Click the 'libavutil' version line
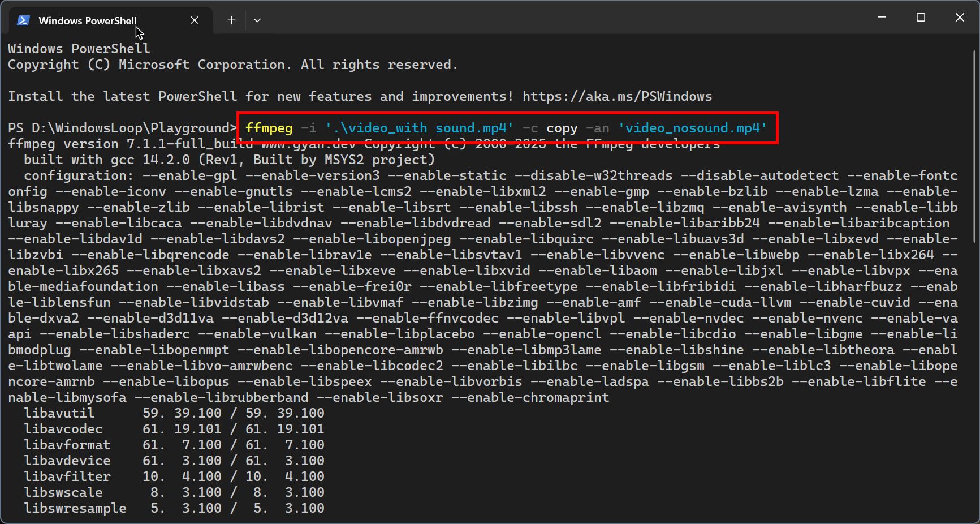980x524 pixels. pos(174,413)
